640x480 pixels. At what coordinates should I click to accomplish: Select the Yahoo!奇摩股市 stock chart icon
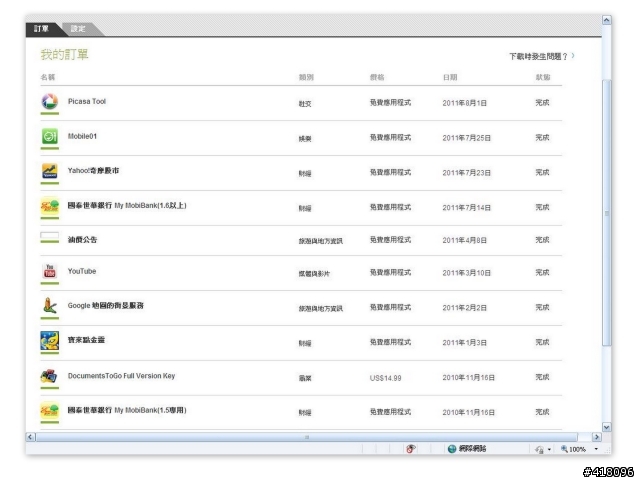[x=50, y=171]
